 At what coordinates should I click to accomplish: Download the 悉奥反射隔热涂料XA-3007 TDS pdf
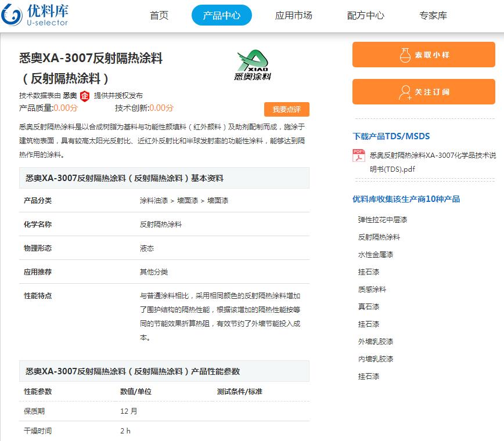(x=433, y=162)
